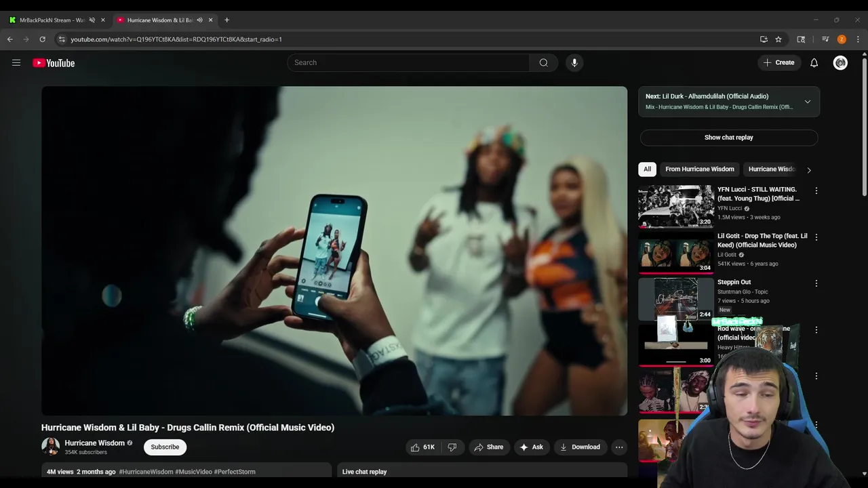Show more filter chips with the right arrow
Viewport: 868px width, 488px height.
click(808, 169)
